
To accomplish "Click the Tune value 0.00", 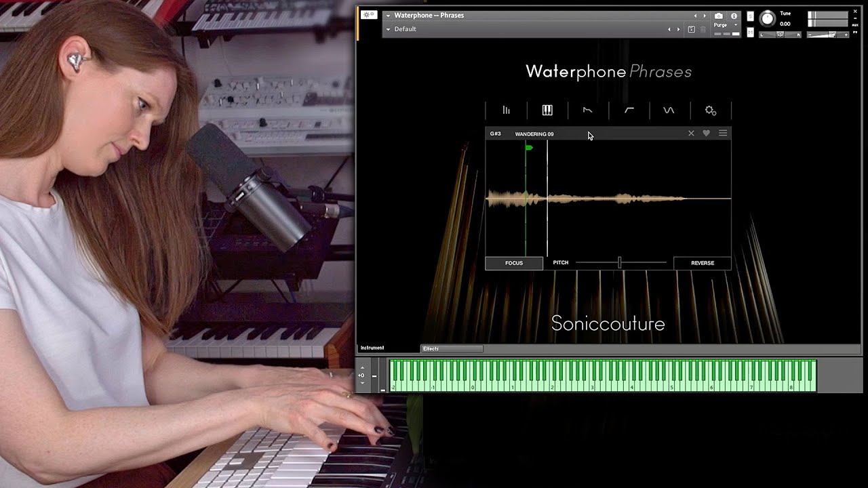I will 785,24.
